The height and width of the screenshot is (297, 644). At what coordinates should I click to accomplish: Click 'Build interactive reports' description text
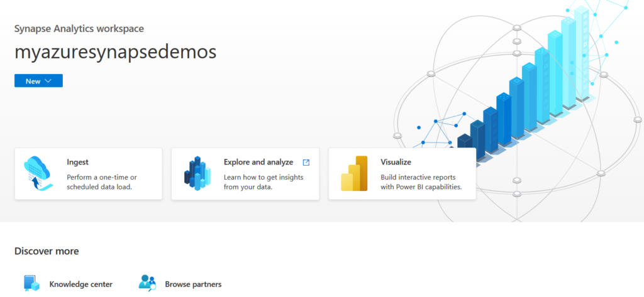[421, 182]
